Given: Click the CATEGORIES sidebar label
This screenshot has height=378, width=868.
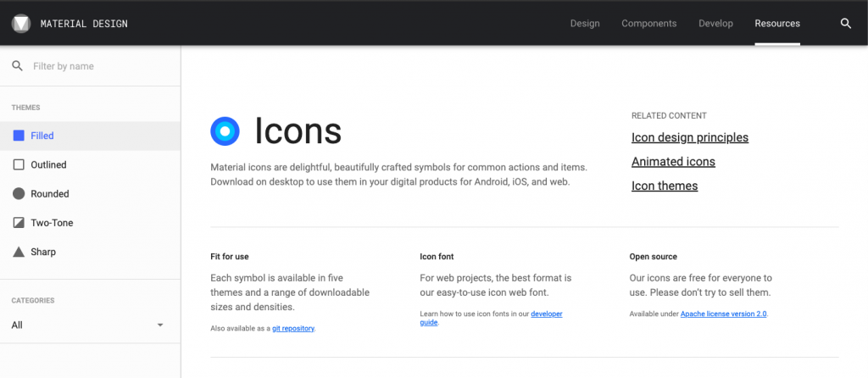Looking at the screenshot, I should click(33, 301).
